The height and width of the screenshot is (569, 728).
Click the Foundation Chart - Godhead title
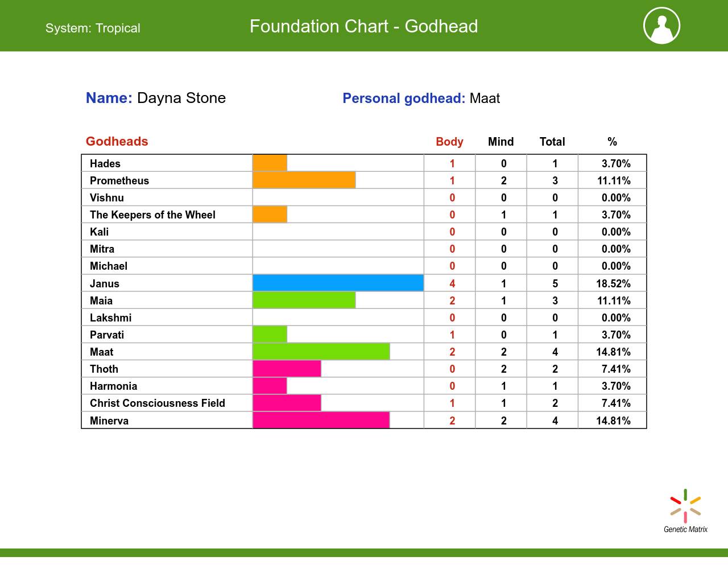point(363,27)
